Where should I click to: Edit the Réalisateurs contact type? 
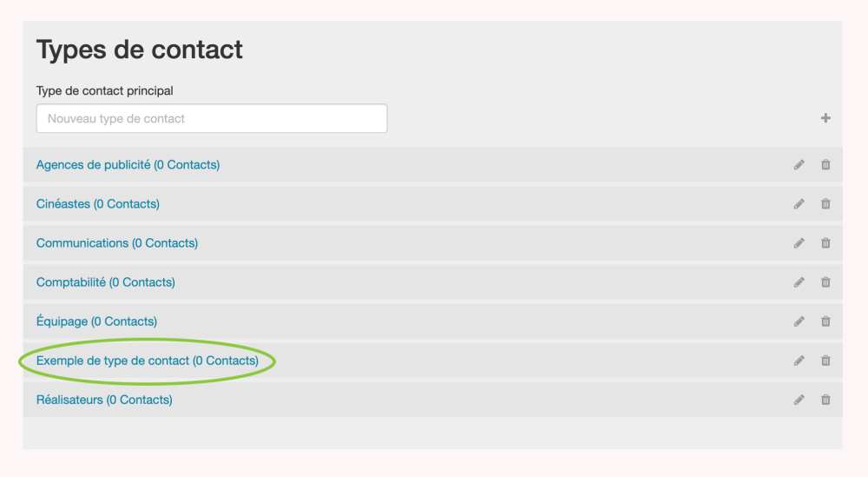(x=799, y=400)
